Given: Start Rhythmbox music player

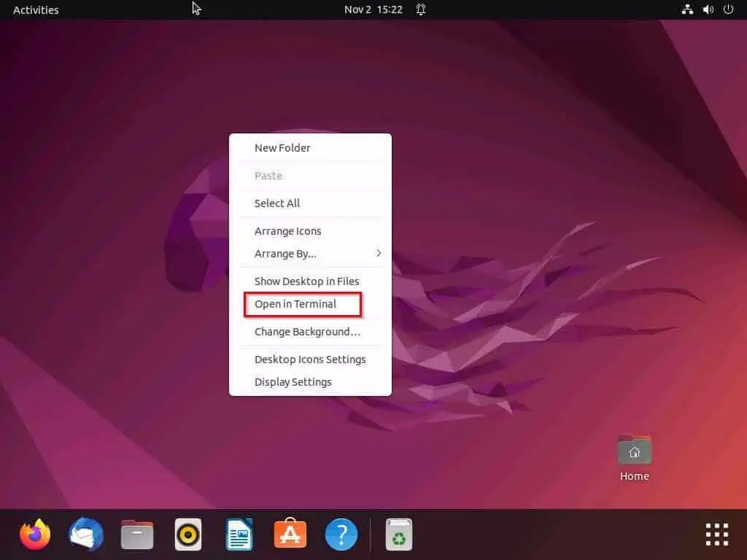Looking at the screenshot, I should [x=187, y=534].
